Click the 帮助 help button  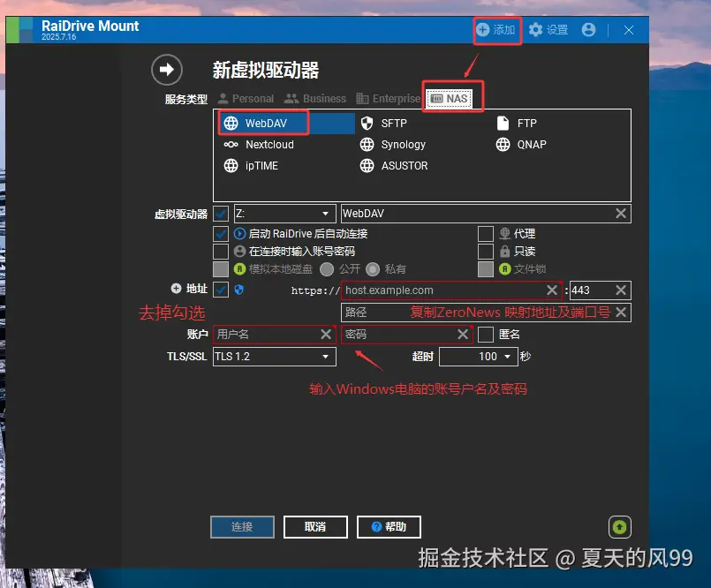click(x=389, y=527)
